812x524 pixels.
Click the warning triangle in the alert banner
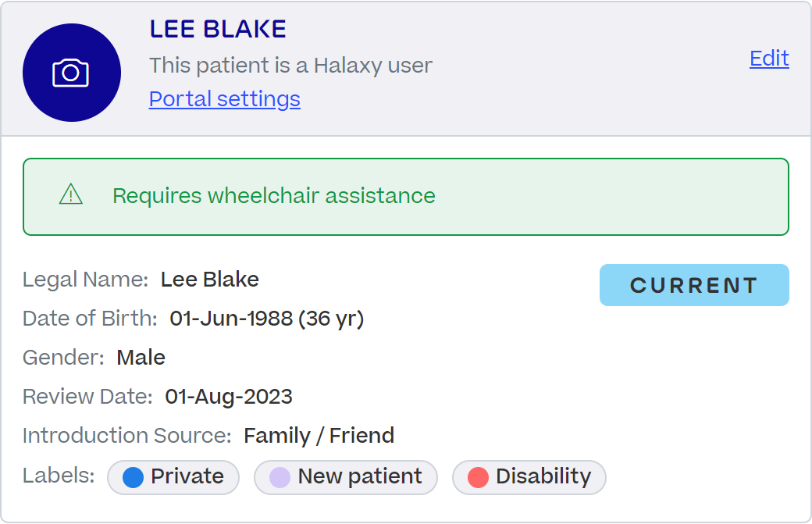coord(72,196)
